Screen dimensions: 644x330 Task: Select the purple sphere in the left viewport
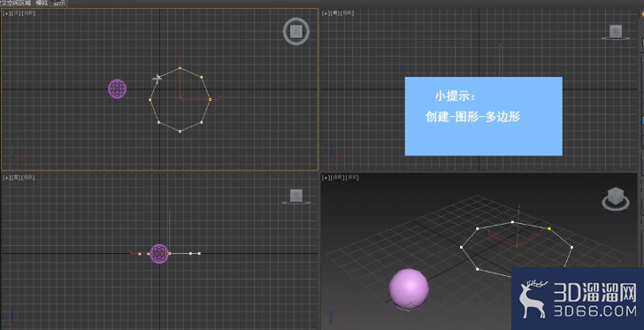159,254
